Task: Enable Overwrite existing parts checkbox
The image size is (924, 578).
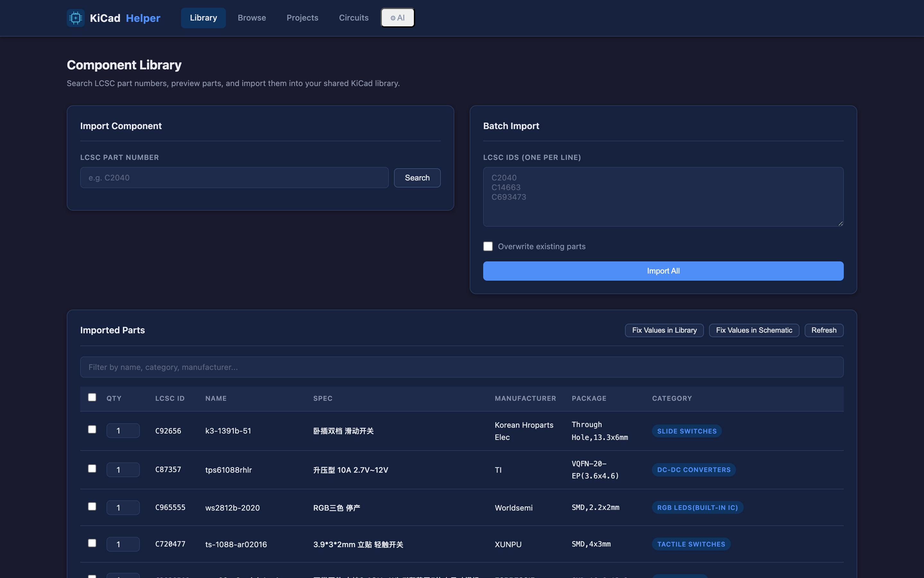Action: point(488,247)
